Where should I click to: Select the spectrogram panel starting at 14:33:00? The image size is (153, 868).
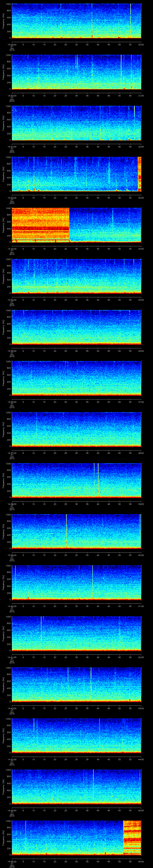pyautogui.click(x=76, y=225)
